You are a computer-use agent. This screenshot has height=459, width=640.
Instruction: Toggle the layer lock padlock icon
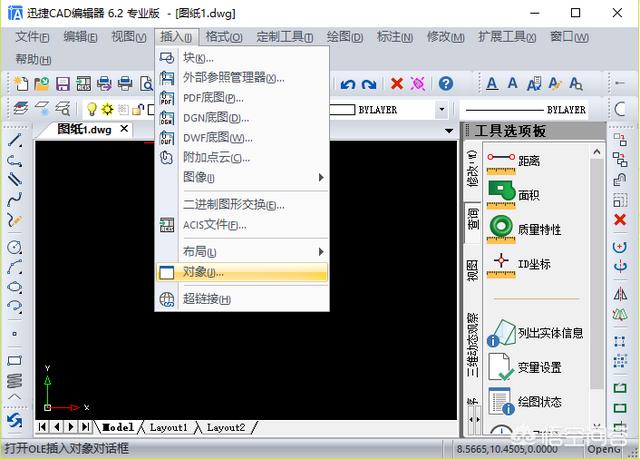pyautogui.click(x=138, y=109)
